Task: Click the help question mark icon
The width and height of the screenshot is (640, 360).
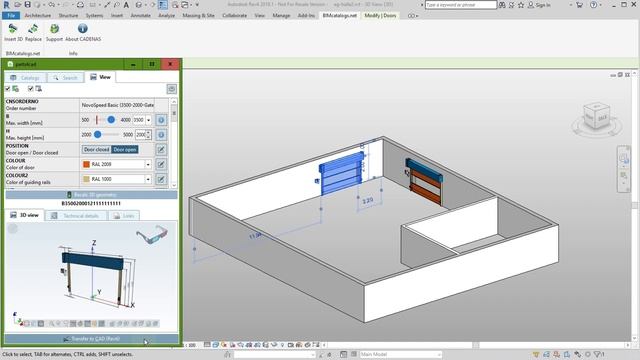Action: 593,5
